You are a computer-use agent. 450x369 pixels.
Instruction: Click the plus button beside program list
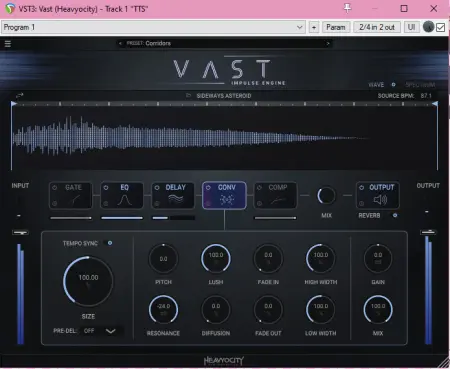[314, 27]
